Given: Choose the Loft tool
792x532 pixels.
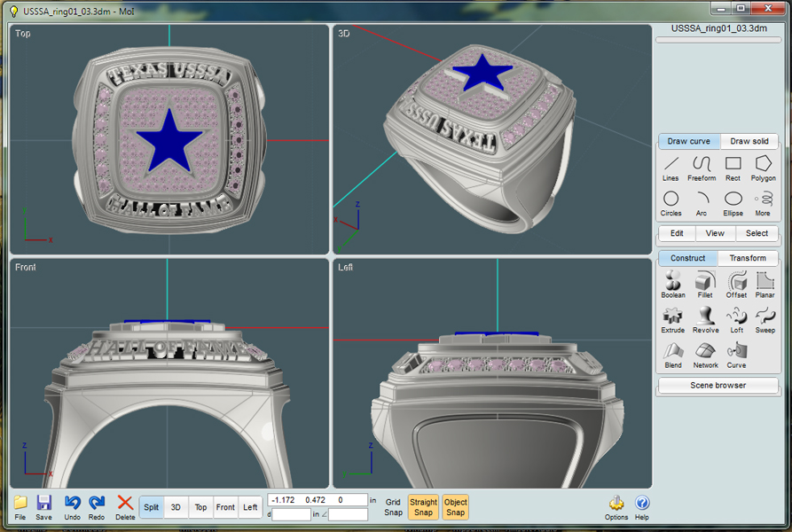Looking at the screenshot, I should [736, 320].
